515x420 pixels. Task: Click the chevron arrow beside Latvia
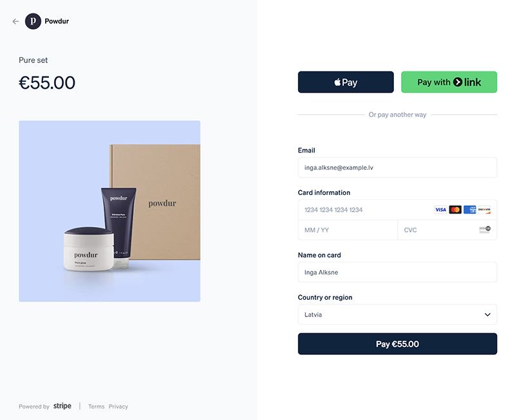pos(487,315)
